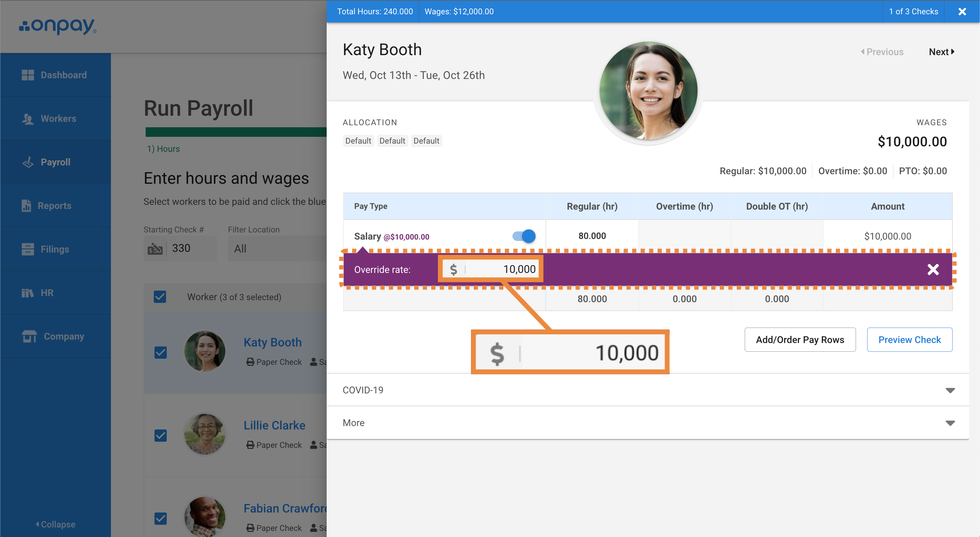Click the Salary @$10,000.00 rate link
The image size is (980, 537).
point(406,237)
